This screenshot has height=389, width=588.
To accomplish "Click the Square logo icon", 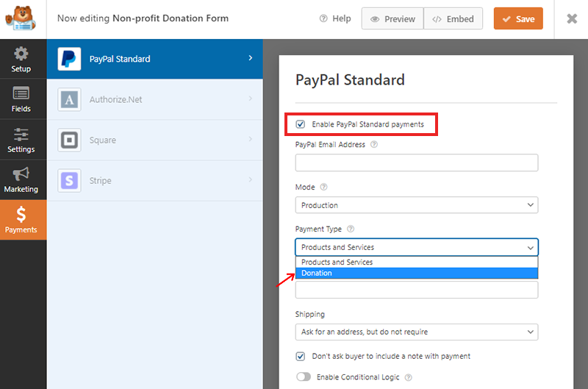I will (x=69, y=140).
